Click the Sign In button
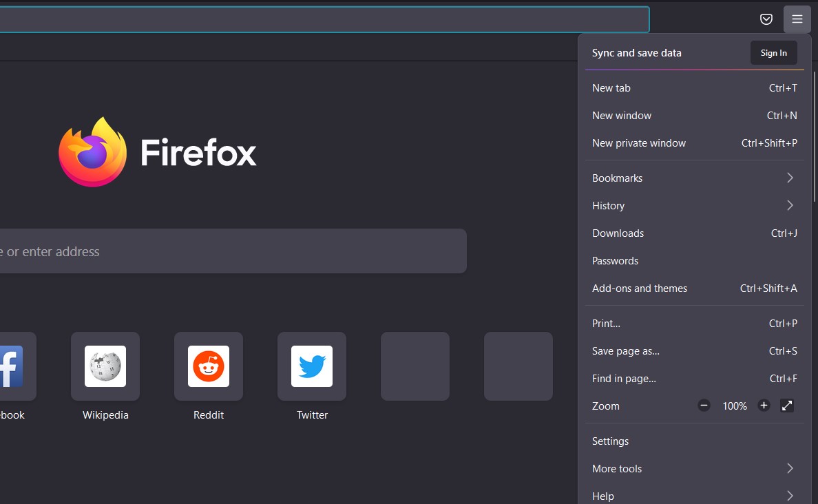 click(x=773, y=52)
